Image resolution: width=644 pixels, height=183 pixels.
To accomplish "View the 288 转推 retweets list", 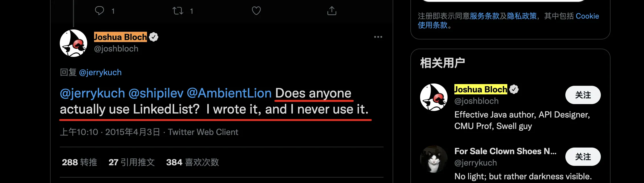I will pyautogui.click(x=79, y=162).
